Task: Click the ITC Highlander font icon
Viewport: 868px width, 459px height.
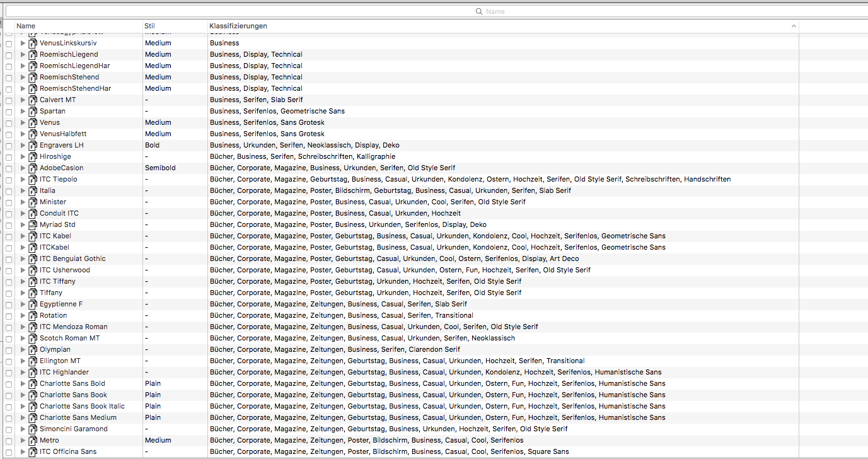Action: pyautogui.click(x=33, y=372)
